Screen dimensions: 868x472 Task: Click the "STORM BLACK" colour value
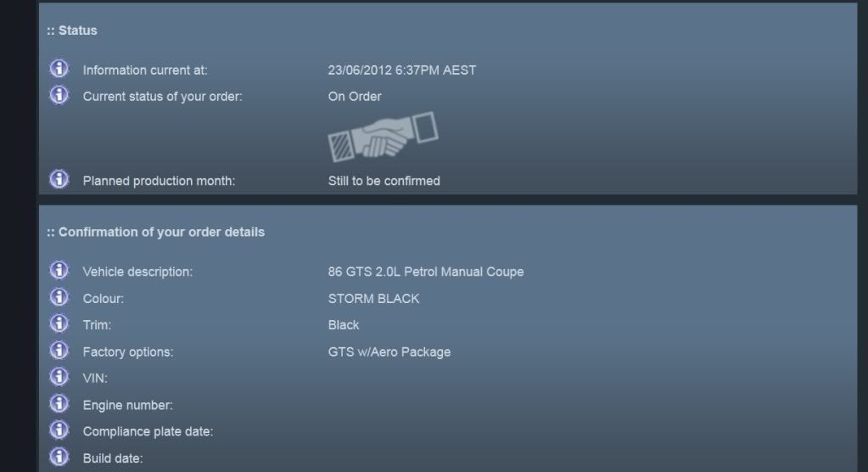[x=373, y=299]
